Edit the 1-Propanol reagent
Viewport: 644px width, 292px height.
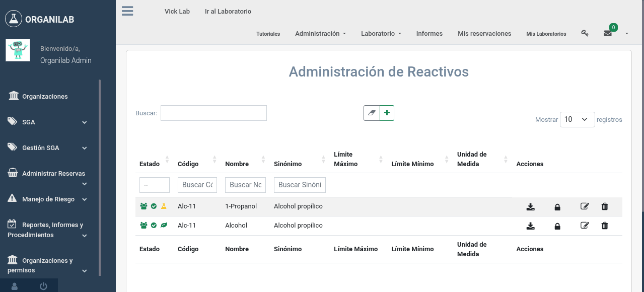click(x=585, y=206)
